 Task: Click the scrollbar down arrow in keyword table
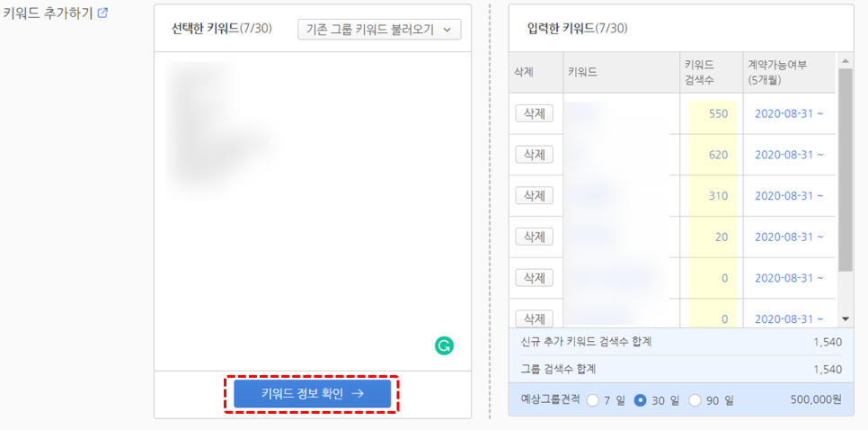[x=845, y=318]
